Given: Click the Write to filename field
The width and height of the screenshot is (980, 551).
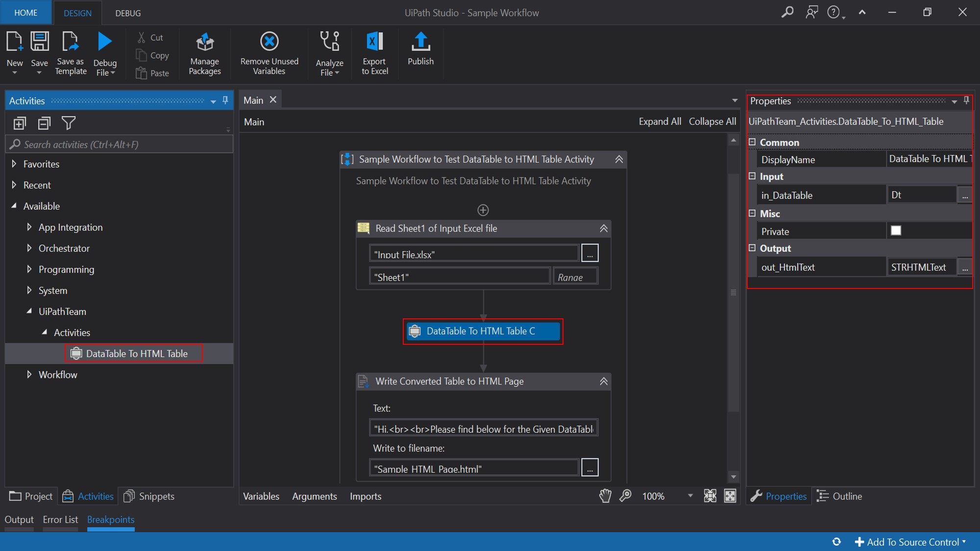Looking at the screenshot, I should 474,468.
